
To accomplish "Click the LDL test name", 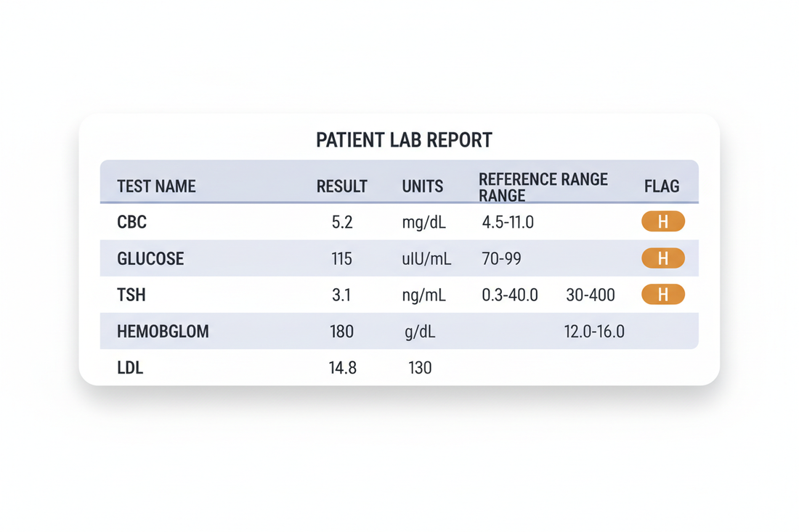I will [x=130, y=367].
